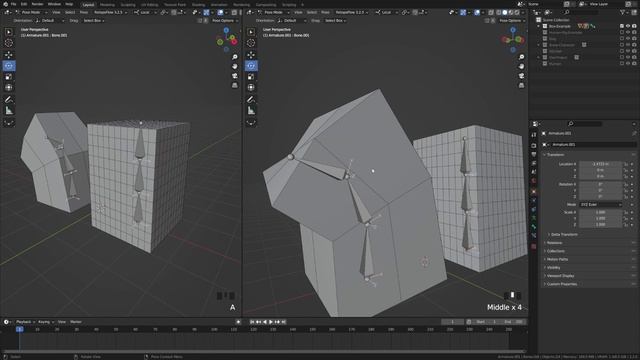Play the animation in the timeline
This screenshot has height=360, width=640.
tap(271, 322)
